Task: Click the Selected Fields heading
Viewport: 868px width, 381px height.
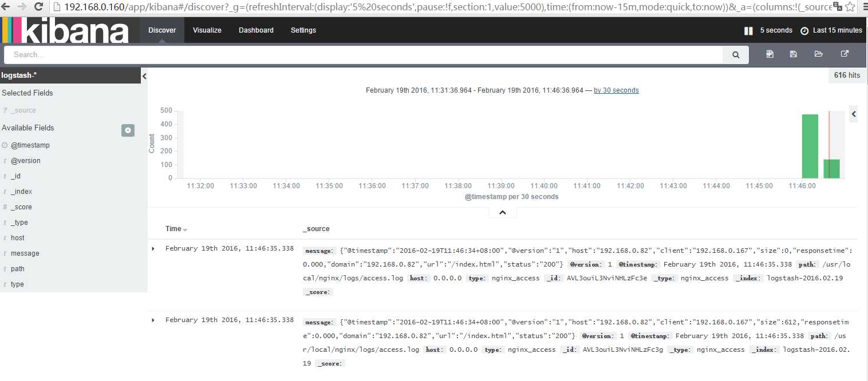Action: pyautogui.click(x=27, y=93)
